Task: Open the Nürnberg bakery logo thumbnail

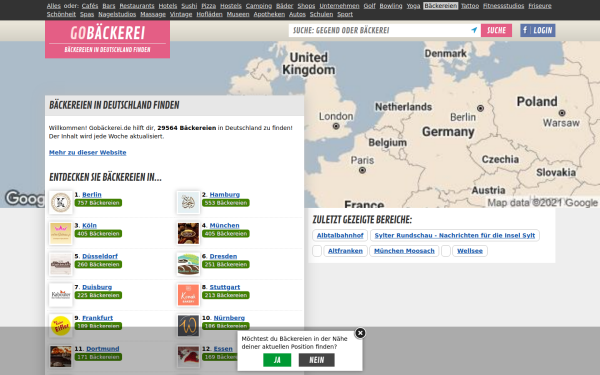Action: [x=188, y=326]
